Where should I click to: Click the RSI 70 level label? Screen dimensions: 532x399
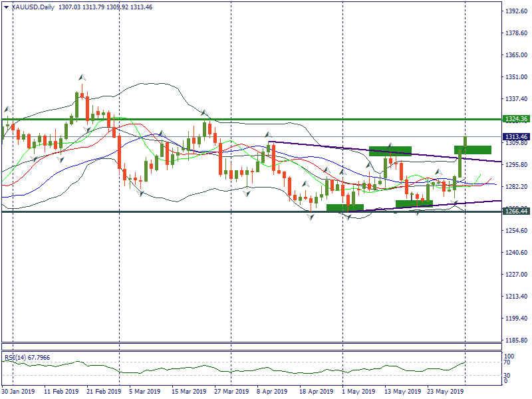(507, 363)
